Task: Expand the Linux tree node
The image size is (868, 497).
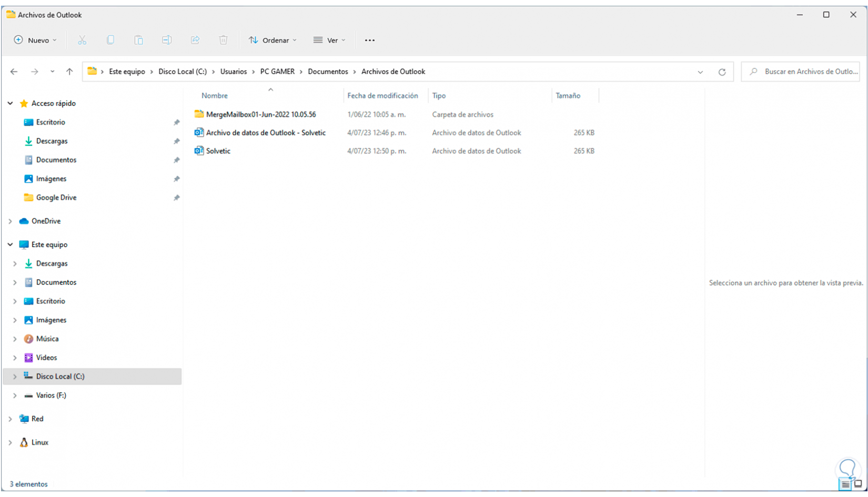Action: (11, 443)
